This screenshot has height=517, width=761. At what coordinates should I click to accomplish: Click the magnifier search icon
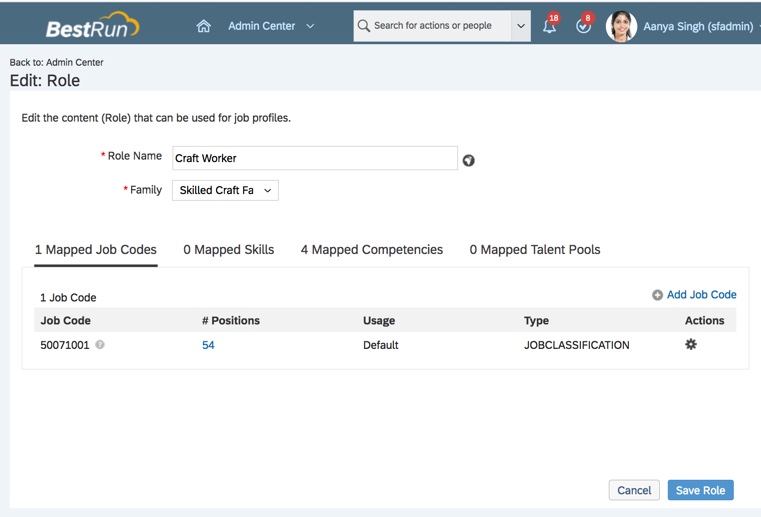click(364, 26)
